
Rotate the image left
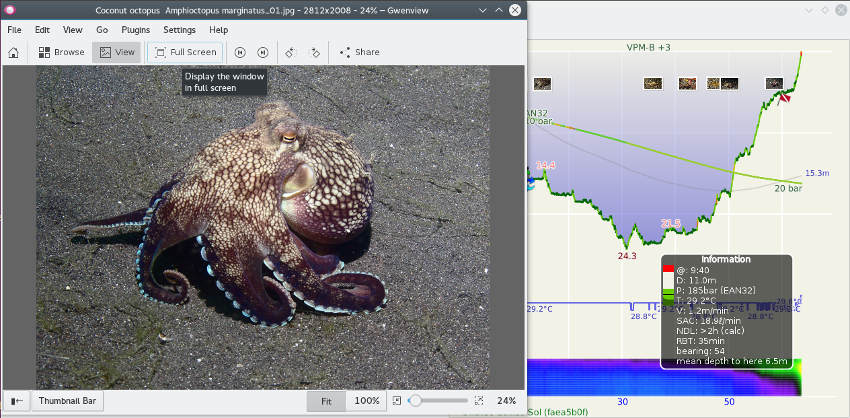(x=291, y=52)
